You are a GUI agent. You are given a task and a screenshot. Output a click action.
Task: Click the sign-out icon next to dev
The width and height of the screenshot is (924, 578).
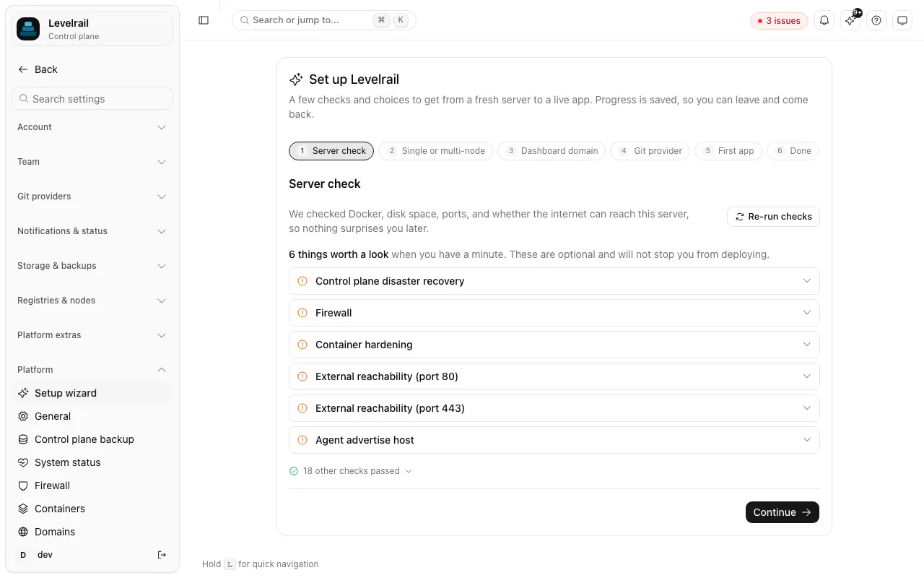pyautogui.click(x=162, y=555)
